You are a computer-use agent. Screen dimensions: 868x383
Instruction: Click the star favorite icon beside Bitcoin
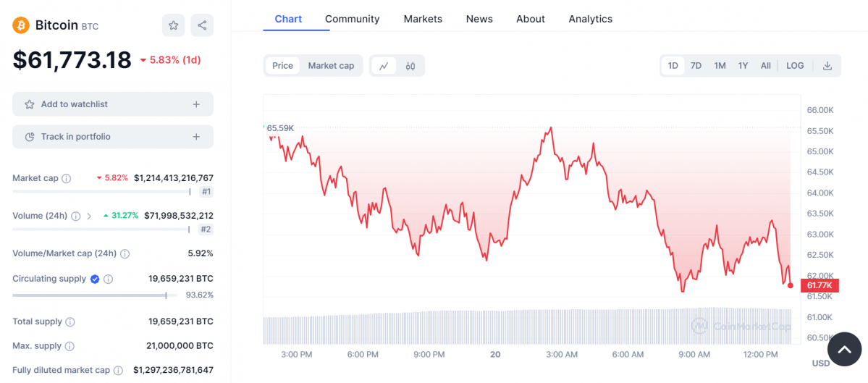pos(173,25)
